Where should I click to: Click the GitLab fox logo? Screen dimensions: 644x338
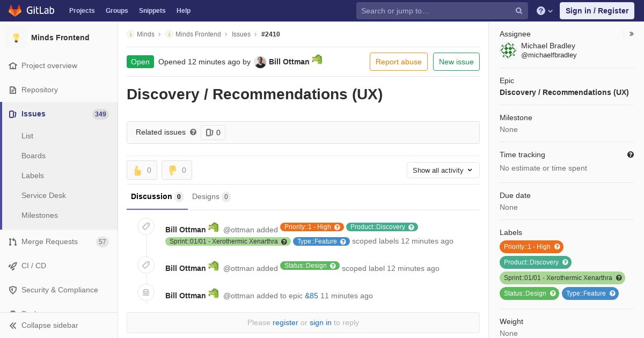point(16,10)
